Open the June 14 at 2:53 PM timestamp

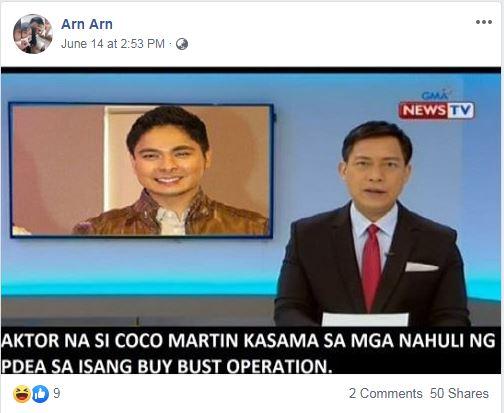tap(113, 44)
